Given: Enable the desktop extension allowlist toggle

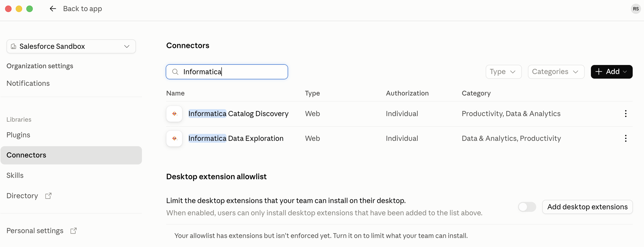Looking at the screenshot, I should coord(527,207).
